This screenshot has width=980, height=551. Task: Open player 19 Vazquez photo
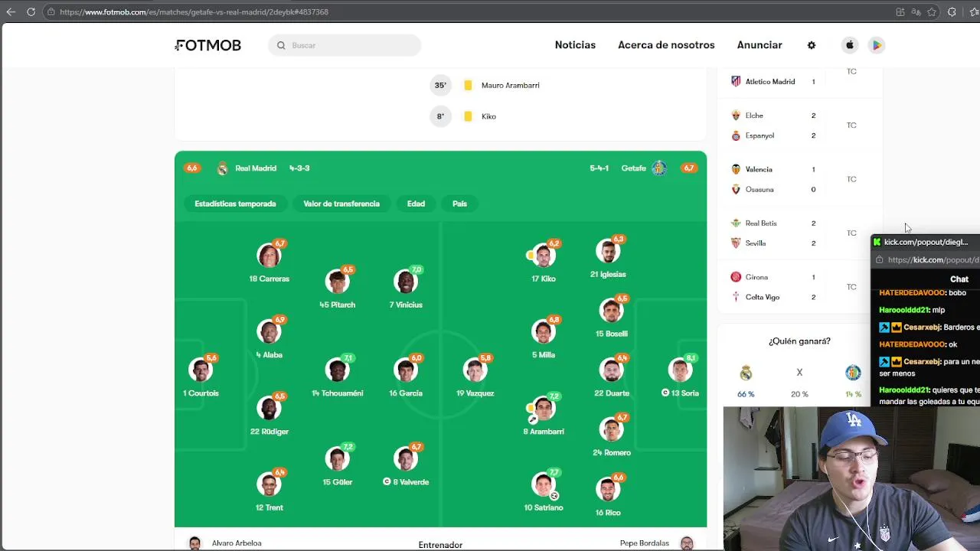pyautogui.click(x=475, y=370)
